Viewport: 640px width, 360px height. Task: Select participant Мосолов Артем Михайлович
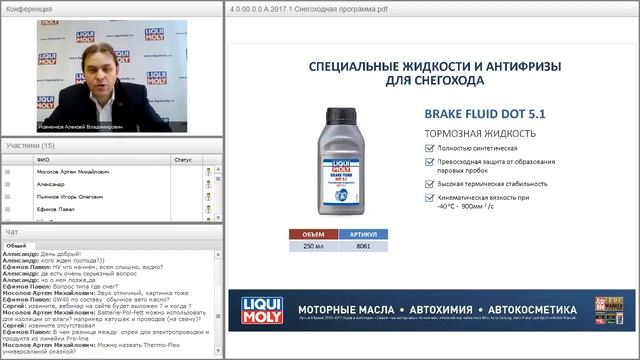click(73, 172)
